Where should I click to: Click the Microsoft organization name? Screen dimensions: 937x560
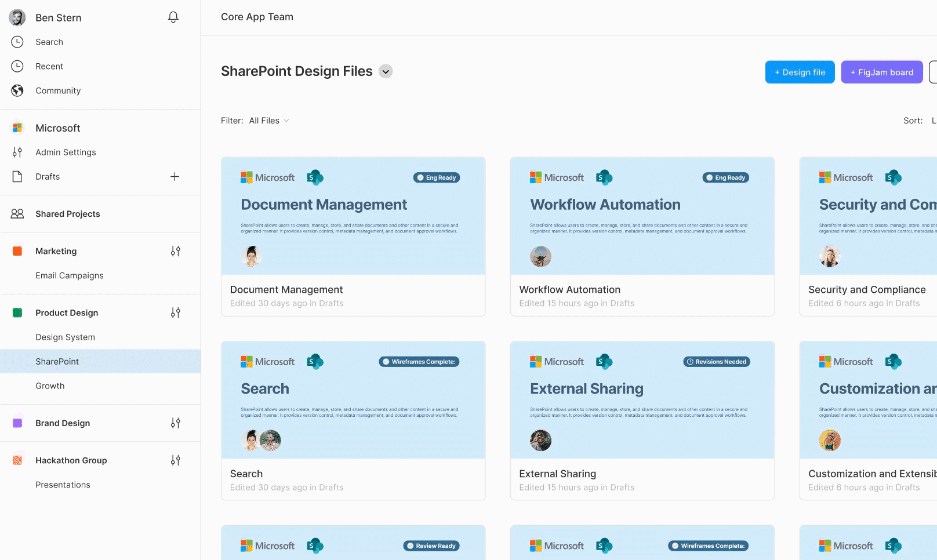pyautogui.click(x=58, y=128)
